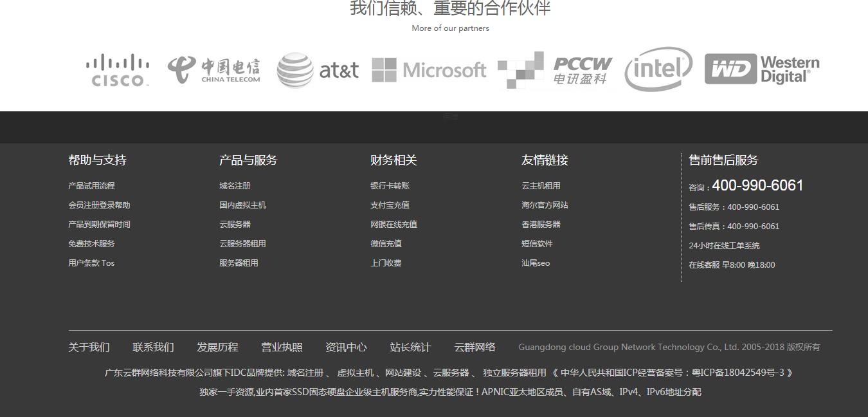The image size is (868, 417).
Task: Open 联系我们 in footer navigation
Action: 153,347
